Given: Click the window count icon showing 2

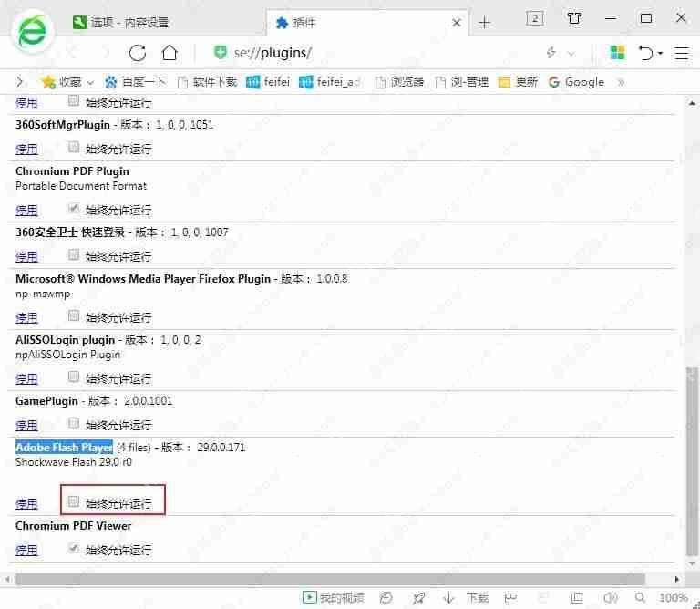Looking at the screenshot, I should pos(535,18).
